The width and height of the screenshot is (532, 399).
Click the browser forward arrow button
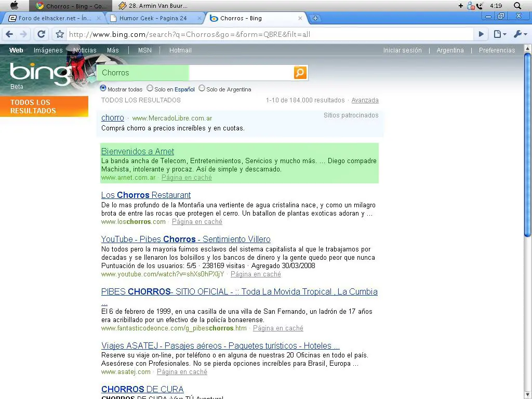pyautogui.click(x=23, y=34)
